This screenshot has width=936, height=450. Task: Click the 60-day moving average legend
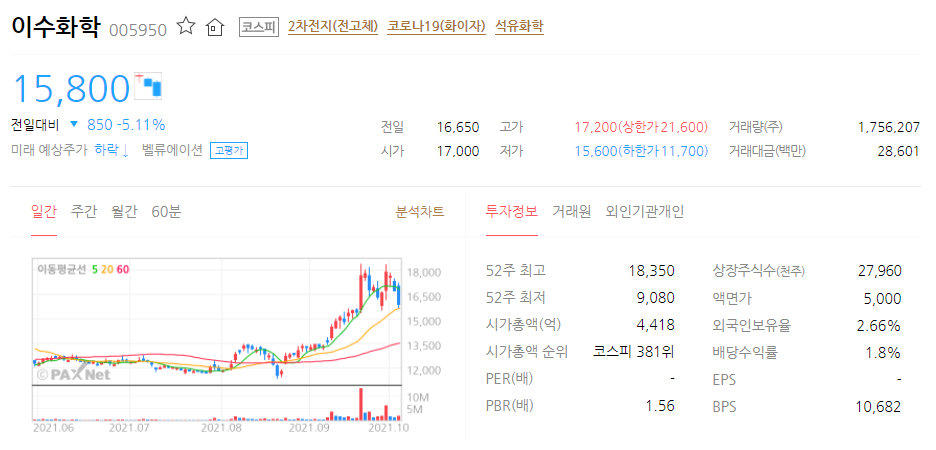[x=122, y=269]
